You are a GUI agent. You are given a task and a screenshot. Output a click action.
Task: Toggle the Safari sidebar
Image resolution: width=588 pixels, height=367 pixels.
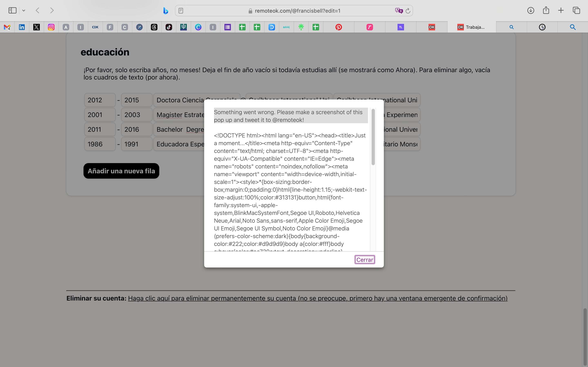[x=12, y=10]
